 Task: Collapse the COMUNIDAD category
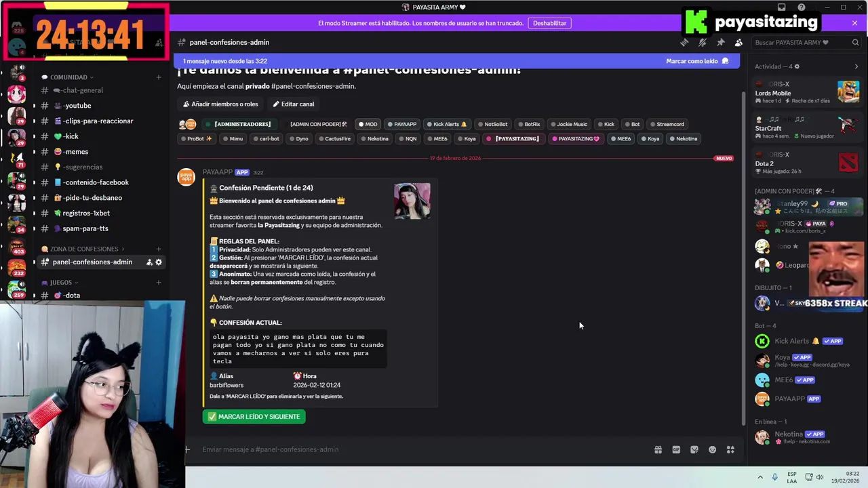pos(67,77)
